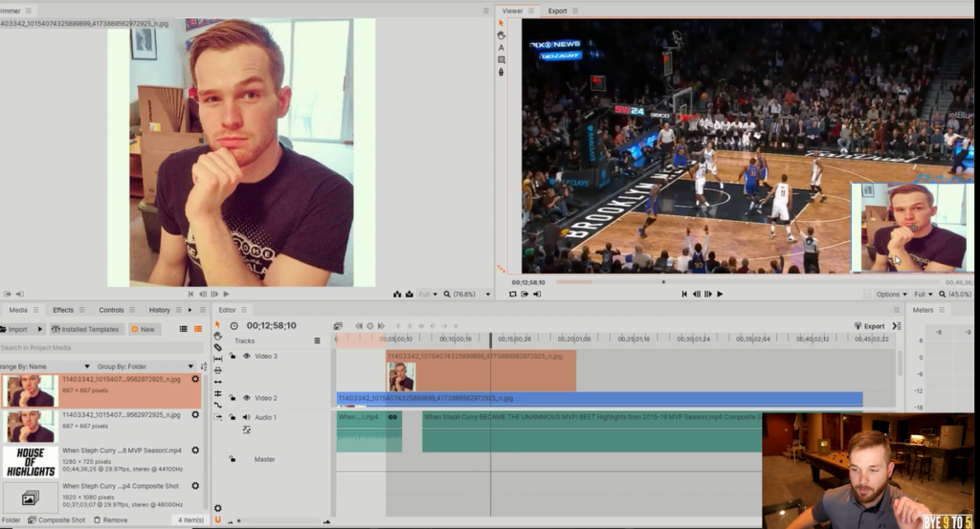This screenshot has width=980, height=529.
Task: Click the Viewer playback scrub bar
Action: (x=750, y=282)
